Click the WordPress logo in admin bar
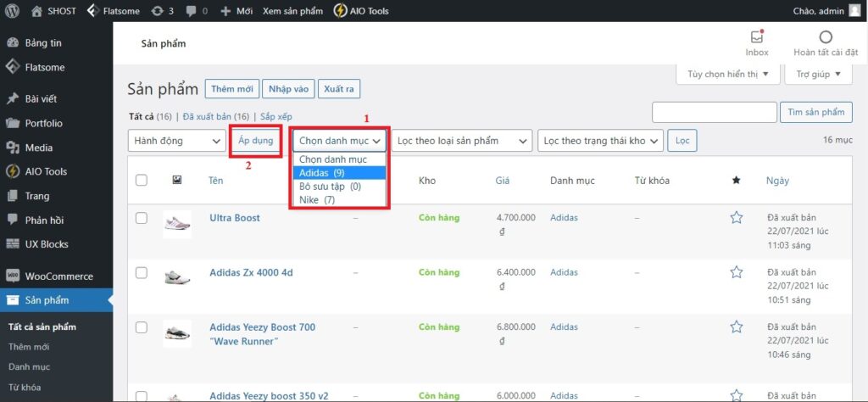868x402 pixels. pos(13,11)
